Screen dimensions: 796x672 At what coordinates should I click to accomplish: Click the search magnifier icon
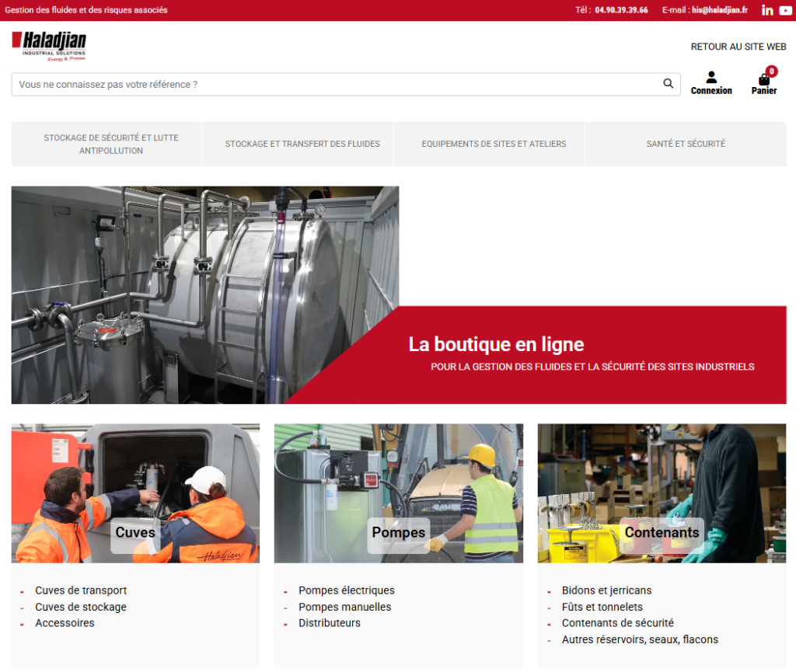668,84
